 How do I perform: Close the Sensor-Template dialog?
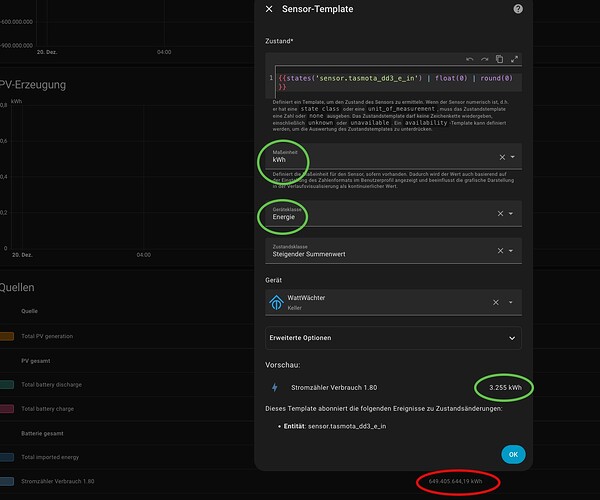click(269, 9)
